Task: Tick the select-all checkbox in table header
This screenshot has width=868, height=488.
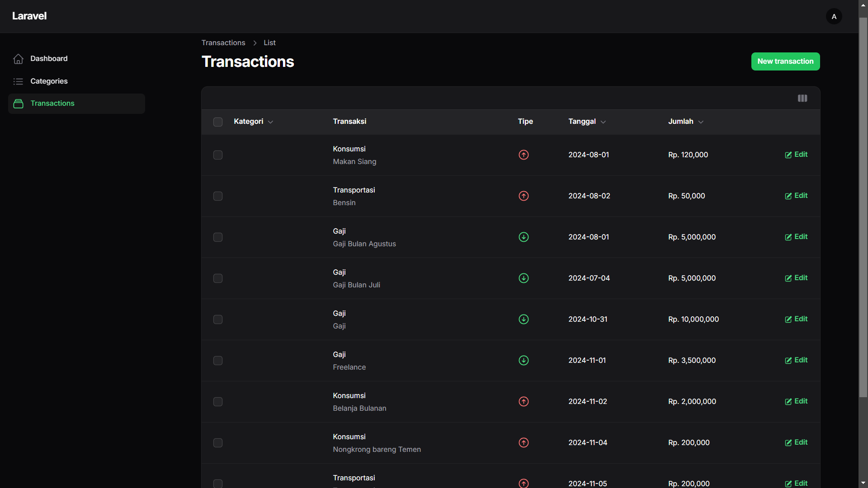Action: point(218,122)
